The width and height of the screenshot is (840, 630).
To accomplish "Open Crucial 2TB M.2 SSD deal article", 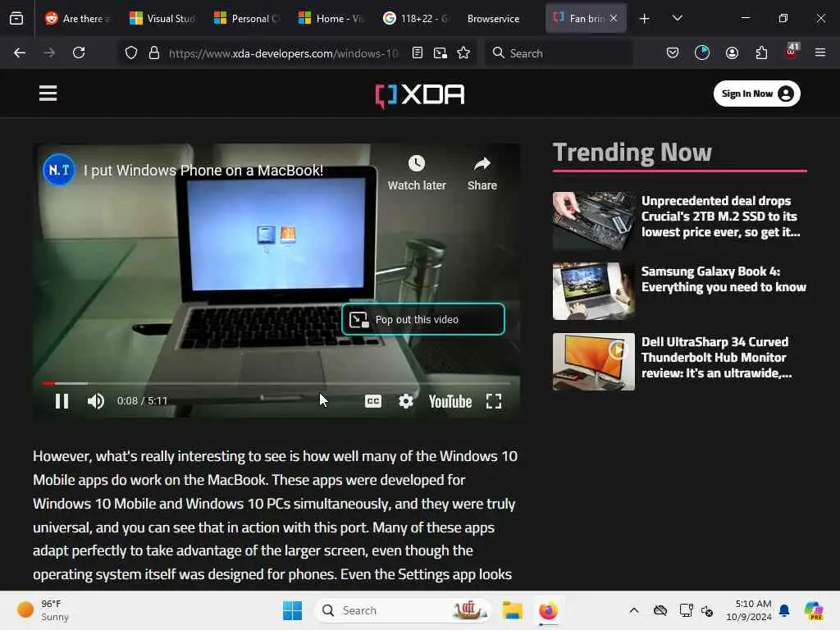I will (721, 217).
